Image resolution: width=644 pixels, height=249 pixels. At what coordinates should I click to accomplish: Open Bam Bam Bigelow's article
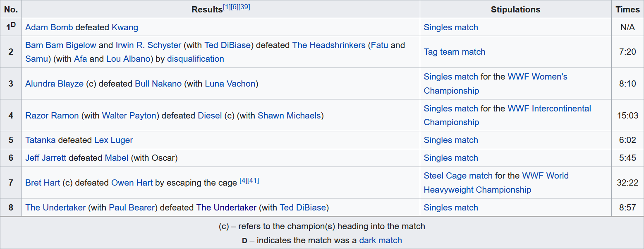[60, 45]
